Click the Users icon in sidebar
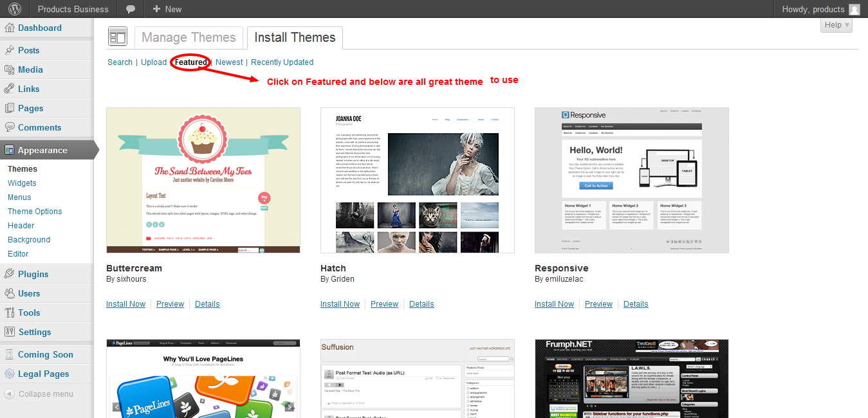Viewport: 868px width, 418px height. pos(10,293)
